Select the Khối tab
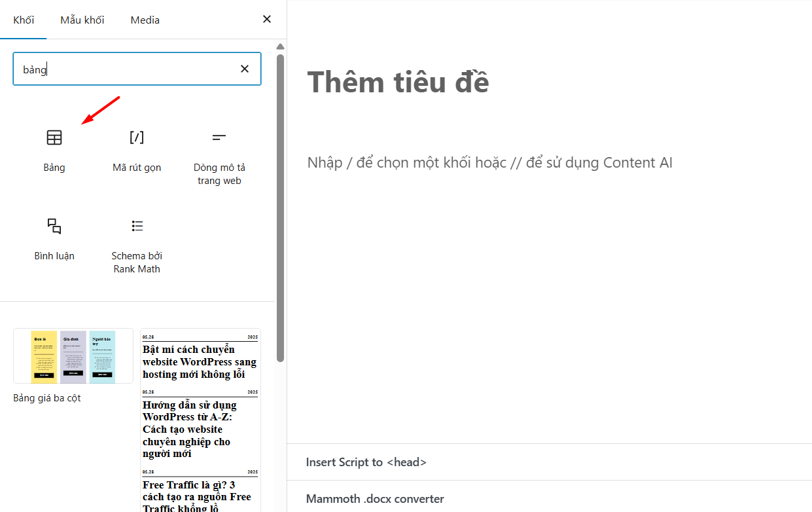The width and height of the screenshot is (812, 512). point(24,20)
